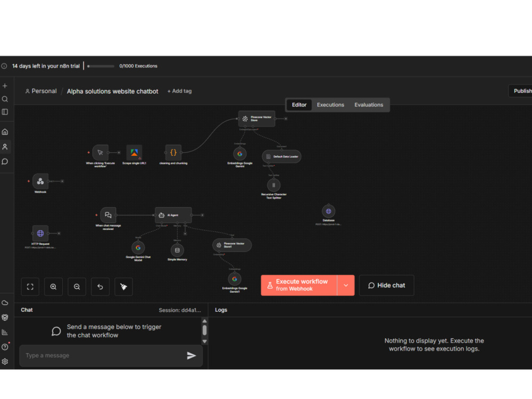This screenshot has width=532, height=399.
Task: Select the Scrape single URL1 node
Action: 135,153
